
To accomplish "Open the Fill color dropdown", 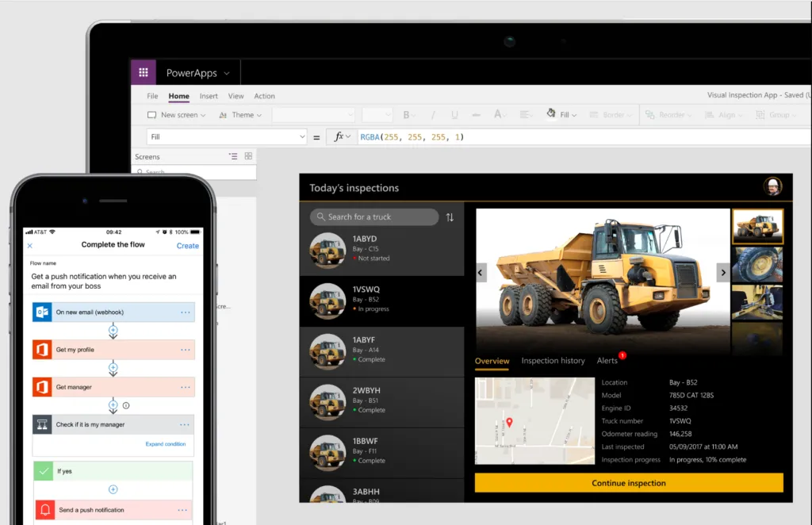I will [562, 114].
